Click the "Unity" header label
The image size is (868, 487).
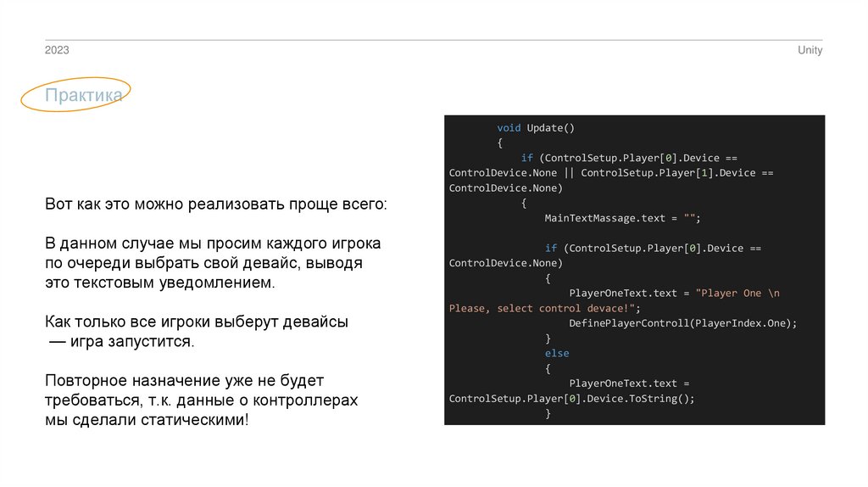(x=810, y=51)
